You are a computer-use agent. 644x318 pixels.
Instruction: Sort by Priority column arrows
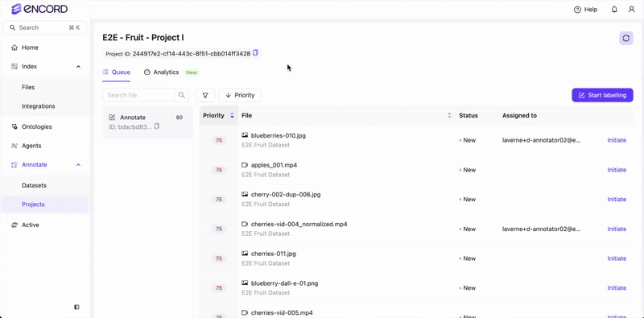(232, 116)
